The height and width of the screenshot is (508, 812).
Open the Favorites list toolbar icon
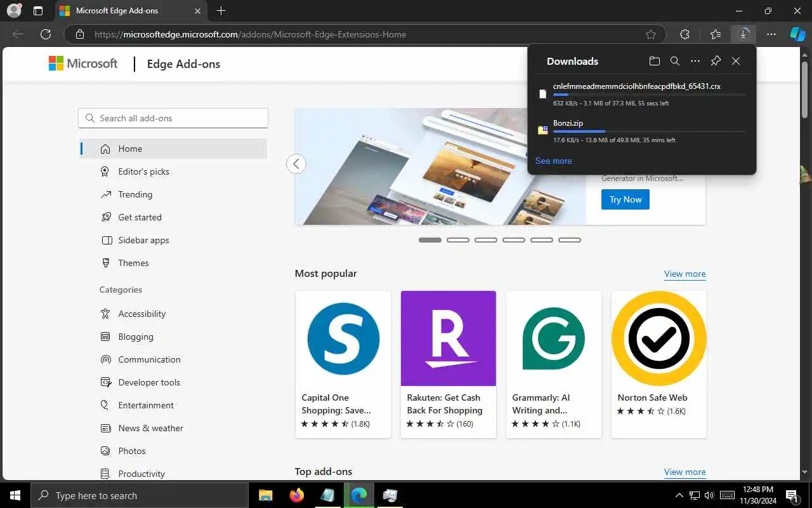(x=716, y=34)
